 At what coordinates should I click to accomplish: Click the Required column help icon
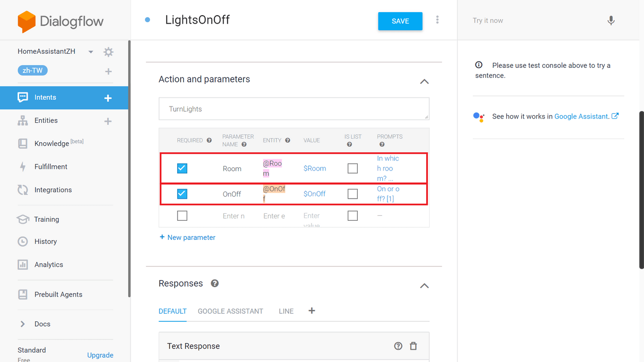(209, 140)
